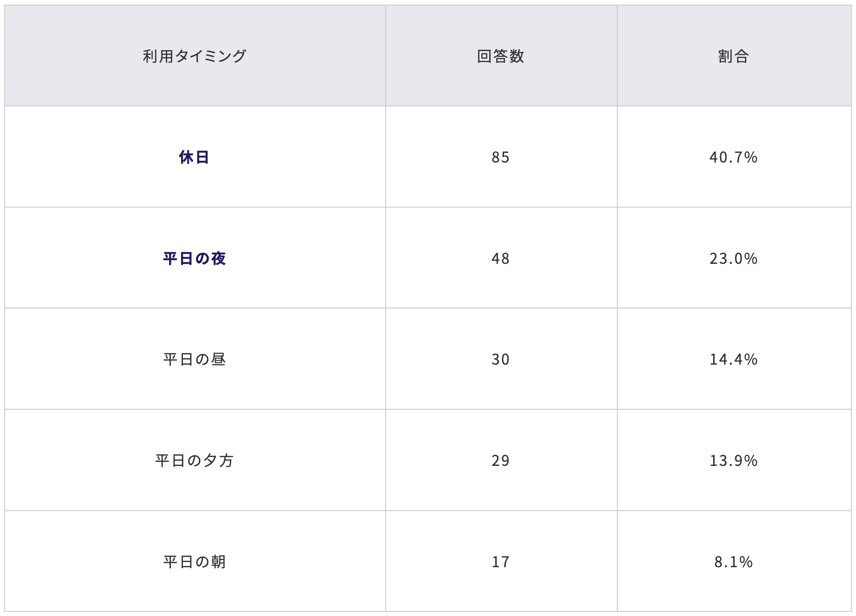Select the response count 48
The image size is (856, 616).
[x=500, y=259]
